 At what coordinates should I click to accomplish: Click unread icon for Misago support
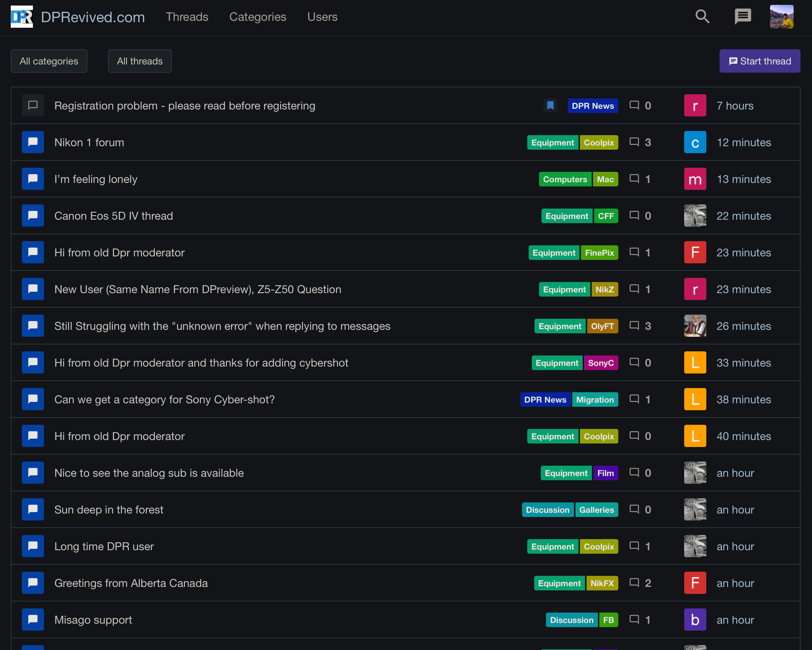pos(33,620)
